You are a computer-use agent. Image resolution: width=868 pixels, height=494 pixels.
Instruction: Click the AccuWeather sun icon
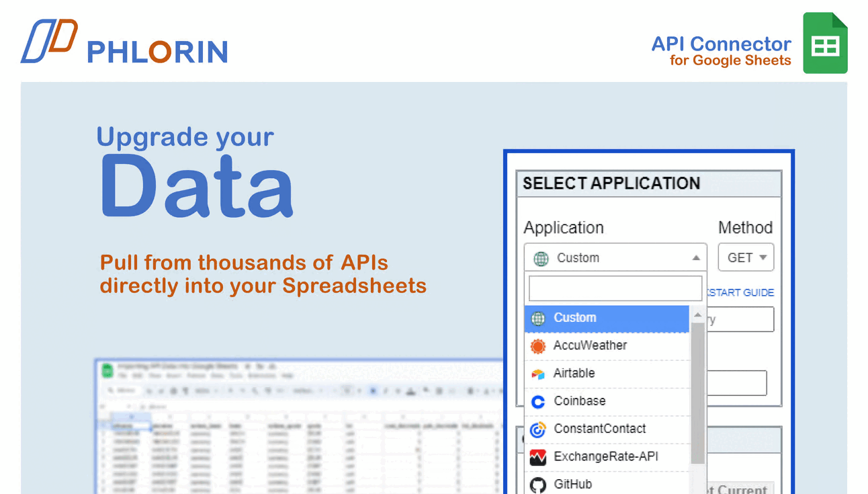(x=538, y=346)
